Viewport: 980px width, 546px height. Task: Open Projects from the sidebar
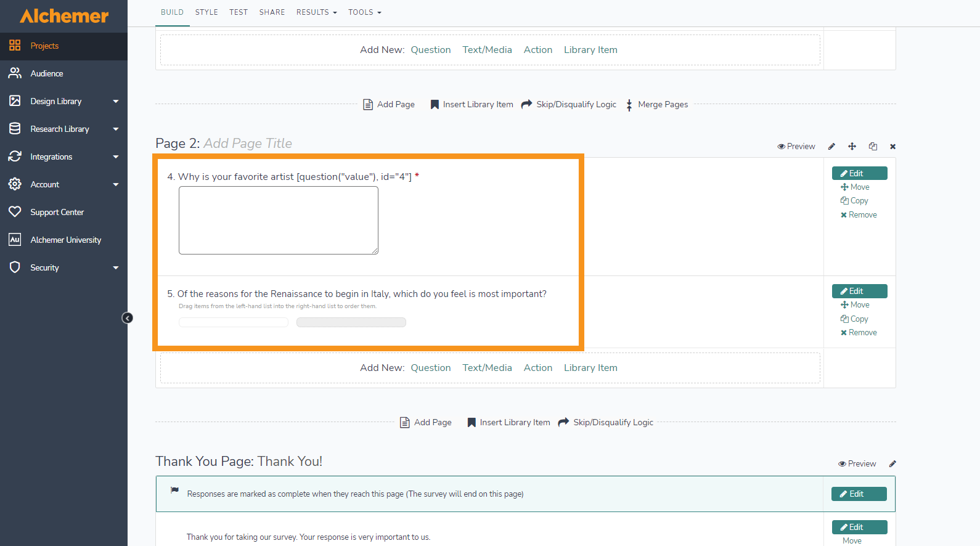[44, 46]
